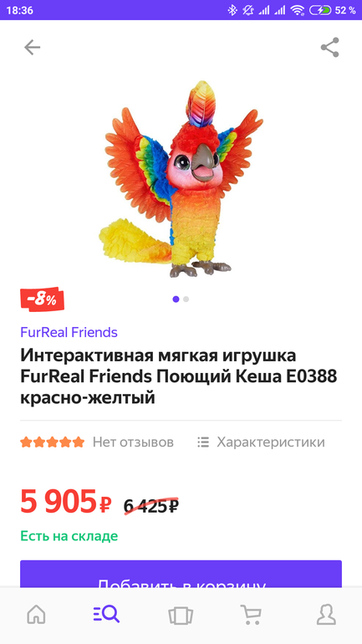Tap the -8% discount badge

coord(43,299)
